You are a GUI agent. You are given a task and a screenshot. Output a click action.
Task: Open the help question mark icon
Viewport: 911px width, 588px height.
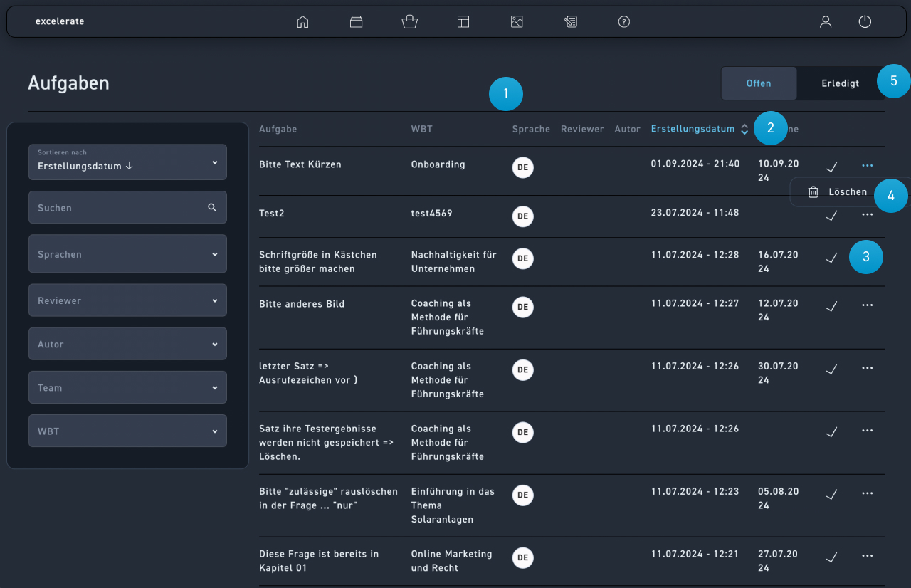pos(624,22)
